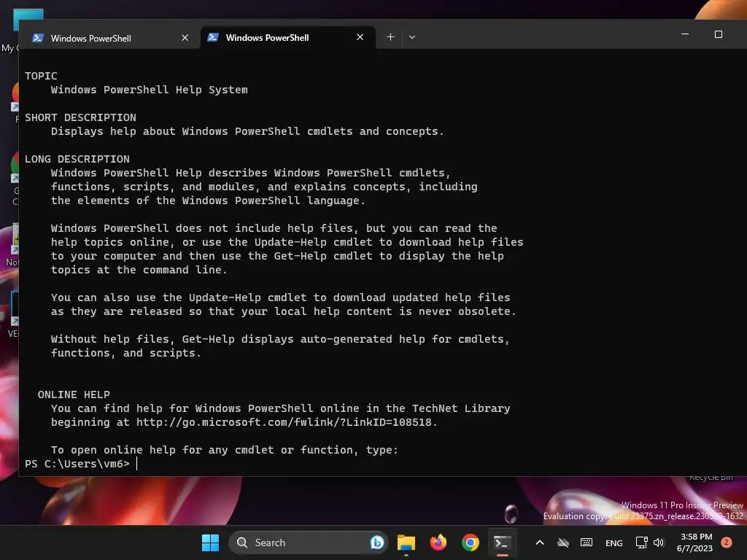Click 'functions, and scripts.' text line
Image resolution: width=747 pixels, height=560 pixels.
click(125, 353)
